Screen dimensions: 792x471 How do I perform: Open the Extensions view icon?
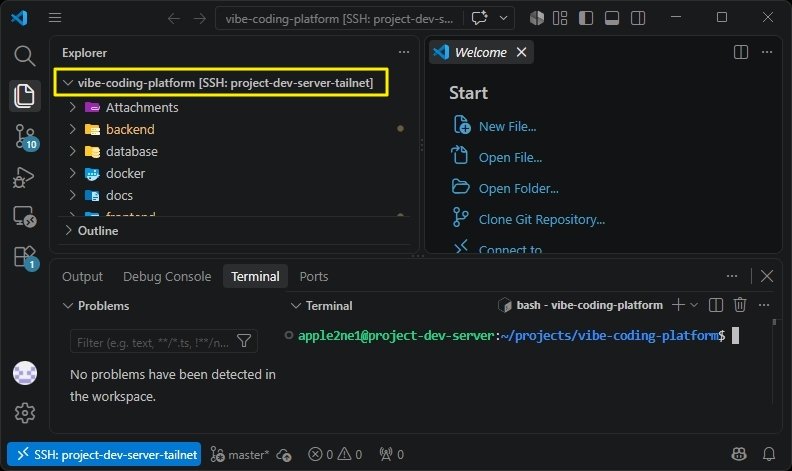click(25, 258)
